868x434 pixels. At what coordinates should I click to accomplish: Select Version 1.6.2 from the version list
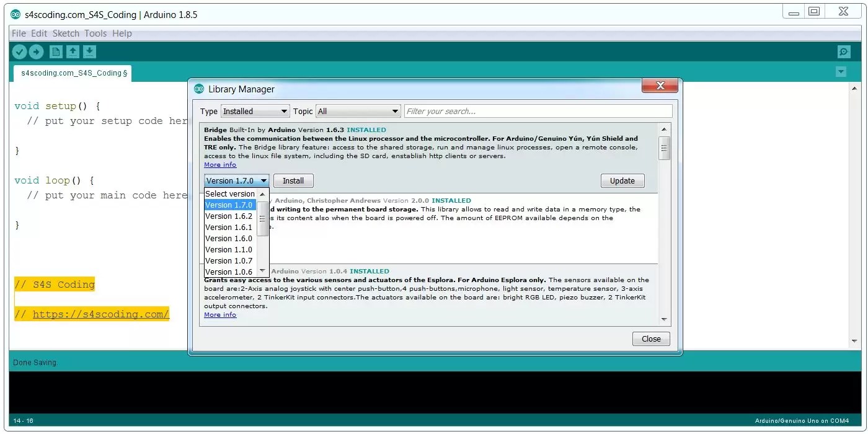tap(228, 216)
